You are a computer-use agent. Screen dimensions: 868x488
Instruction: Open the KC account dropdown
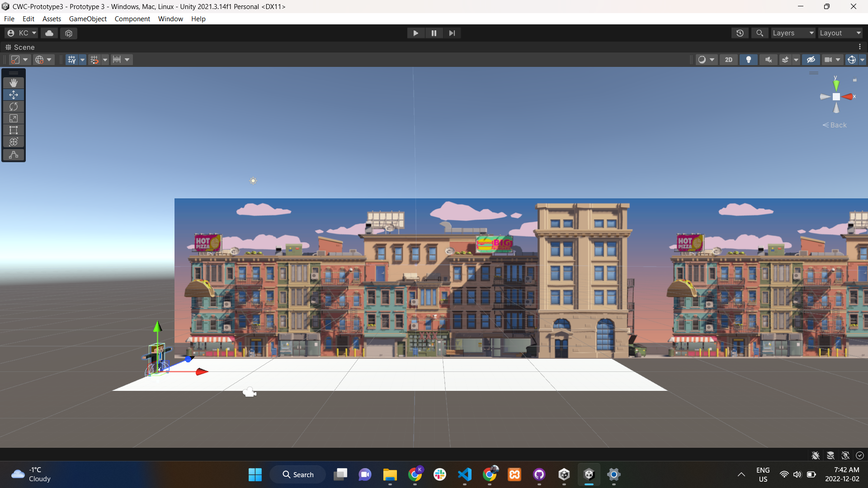pyautogui.click(x=22, y=33)
